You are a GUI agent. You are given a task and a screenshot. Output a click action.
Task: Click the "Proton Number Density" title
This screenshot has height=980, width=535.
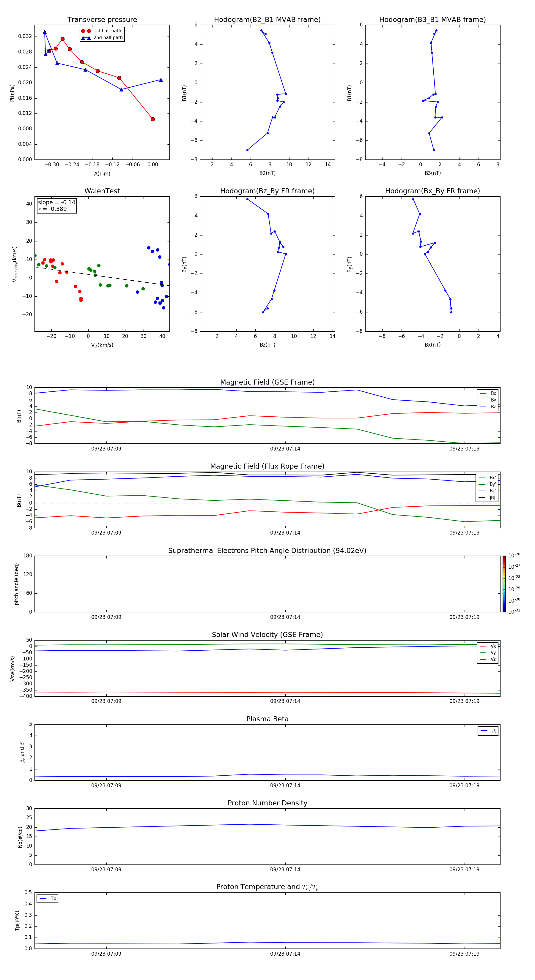267,803
